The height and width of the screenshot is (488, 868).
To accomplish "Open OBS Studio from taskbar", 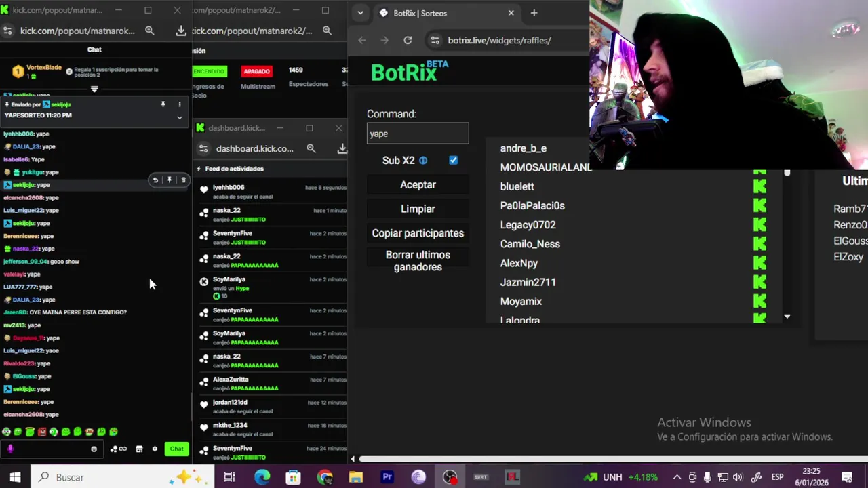I will pyautogui.click(x=450, y=477).
